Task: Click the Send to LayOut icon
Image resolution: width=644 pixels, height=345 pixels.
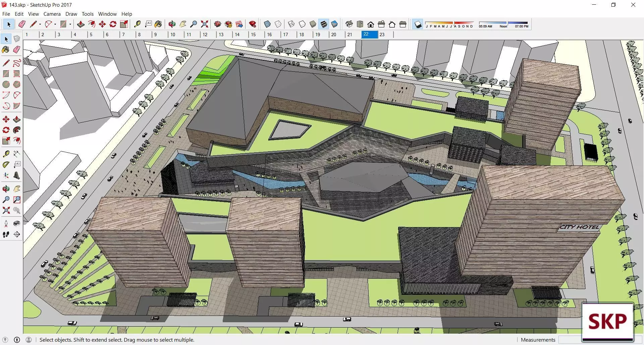Action: coord(239,24)
